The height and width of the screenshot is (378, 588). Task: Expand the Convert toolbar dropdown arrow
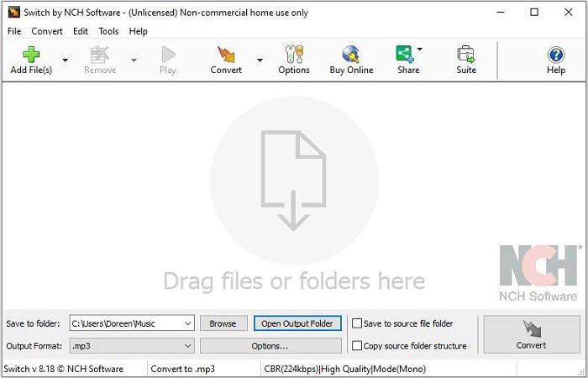tap(260, 60)
